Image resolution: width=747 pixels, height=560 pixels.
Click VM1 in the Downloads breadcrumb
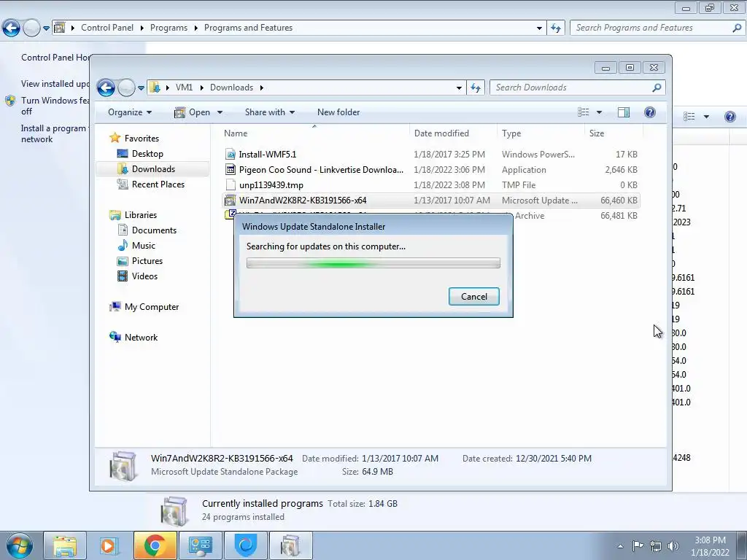pyautogui.click(x=184, y=87)
